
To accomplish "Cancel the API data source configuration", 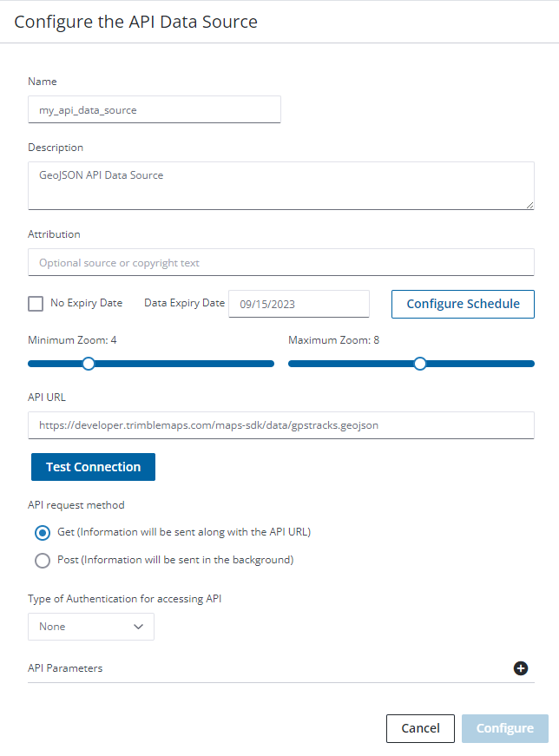I will 421,728.
